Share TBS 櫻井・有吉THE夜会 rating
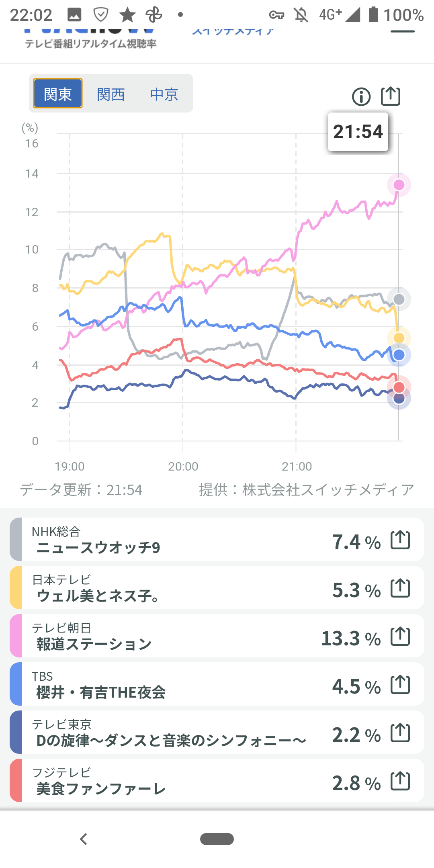This screenshot has height=868, width=434. click(400, 685)
